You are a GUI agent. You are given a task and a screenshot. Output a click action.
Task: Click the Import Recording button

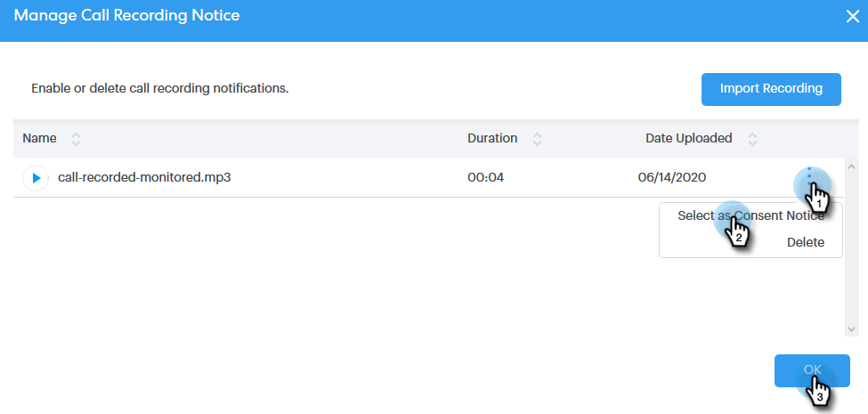pyautogui.click(x=771, y=89)
